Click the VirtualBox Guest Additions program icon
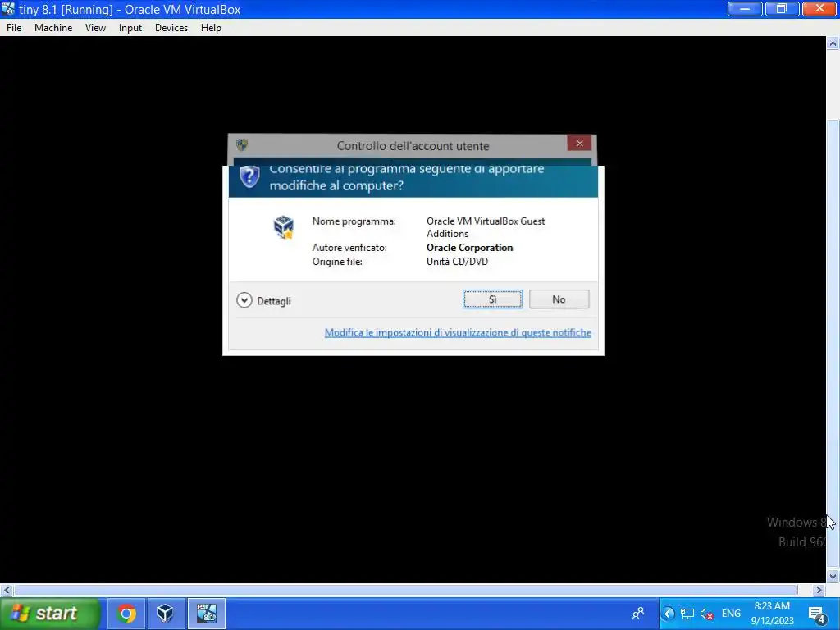The image size is (840, 630). (283, 227)
